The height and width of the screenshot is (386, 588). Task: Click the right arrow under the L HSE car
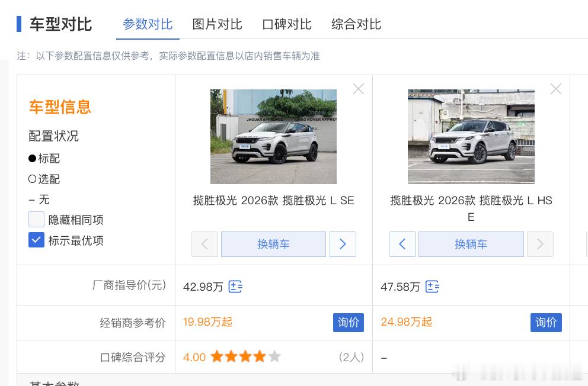point(540,244)
